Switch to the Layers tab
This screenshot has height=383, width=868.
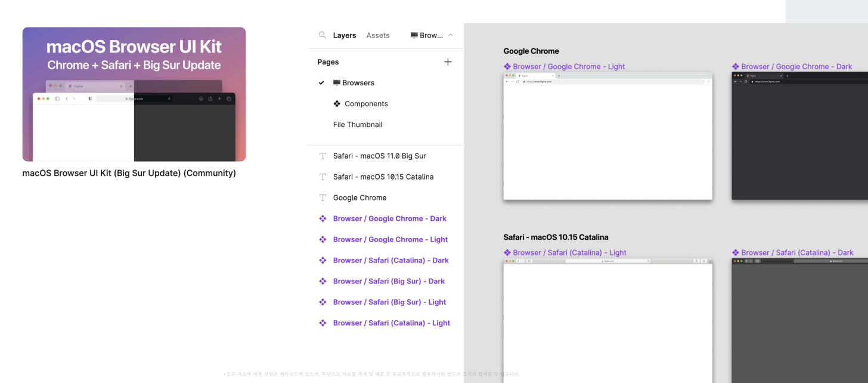tap(345, 35)
